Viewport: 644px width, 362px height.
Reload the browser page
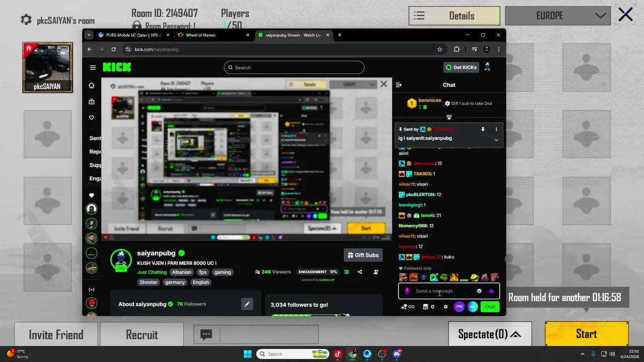coord(114,49)
